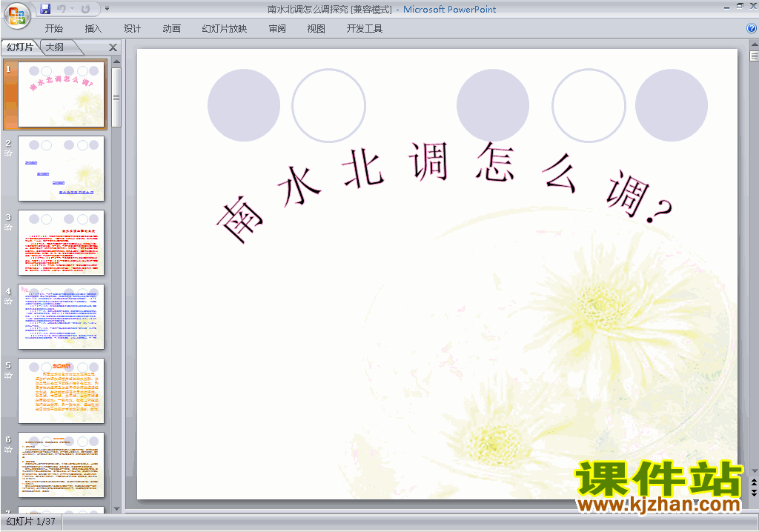Open the 开始 ribbon tab
The width and height of the screenshot is (759, 532).
53,29
